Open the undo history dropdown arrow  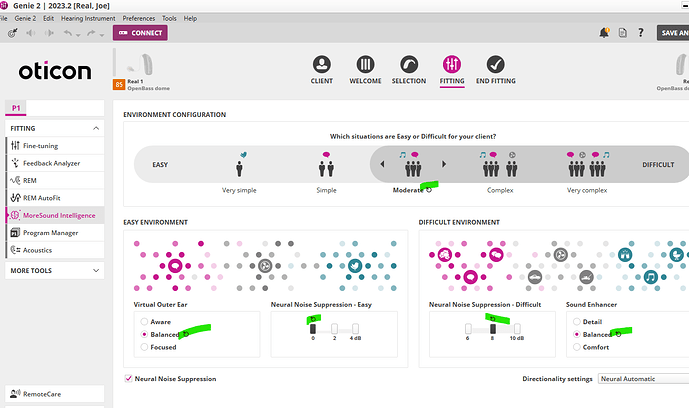[78, 35]
